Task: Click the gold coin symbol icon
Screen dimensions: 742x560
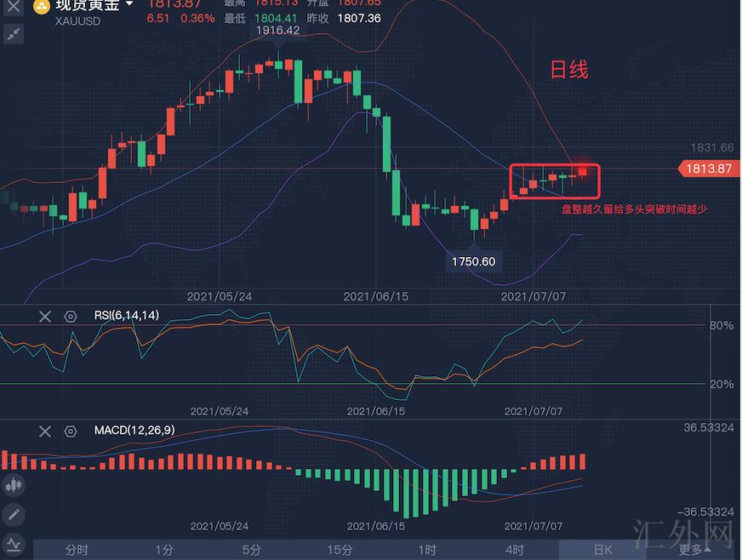Action: [x=41, y=6]
